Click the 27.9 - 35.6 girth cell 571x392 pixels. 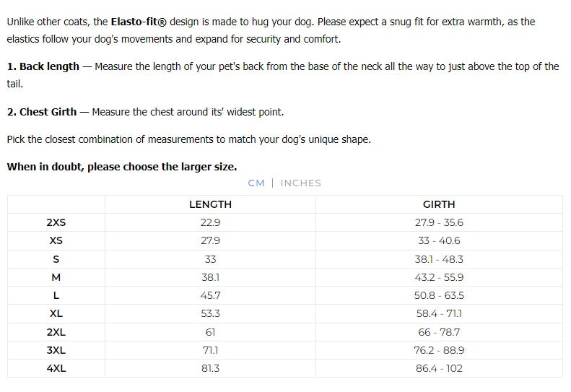pyautogui.click(x=439, y=222)
